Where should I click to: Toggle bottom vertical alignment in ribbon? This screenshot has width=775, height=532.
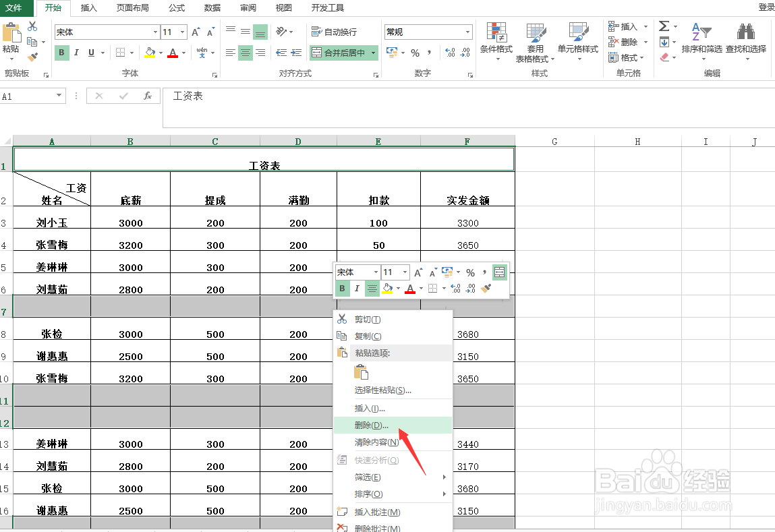[x=260, y=32]
